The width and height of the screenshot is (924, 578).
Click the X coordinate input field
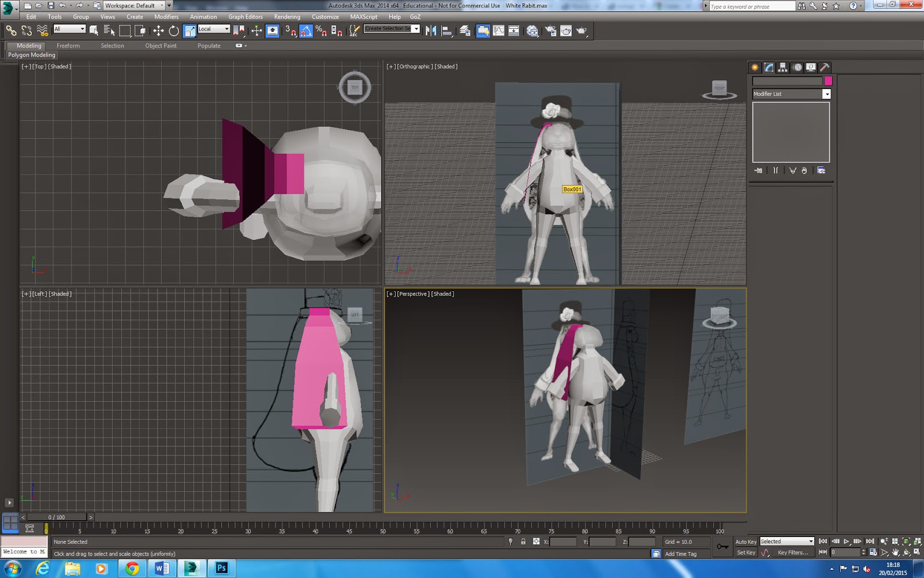(x=563, y=542)
